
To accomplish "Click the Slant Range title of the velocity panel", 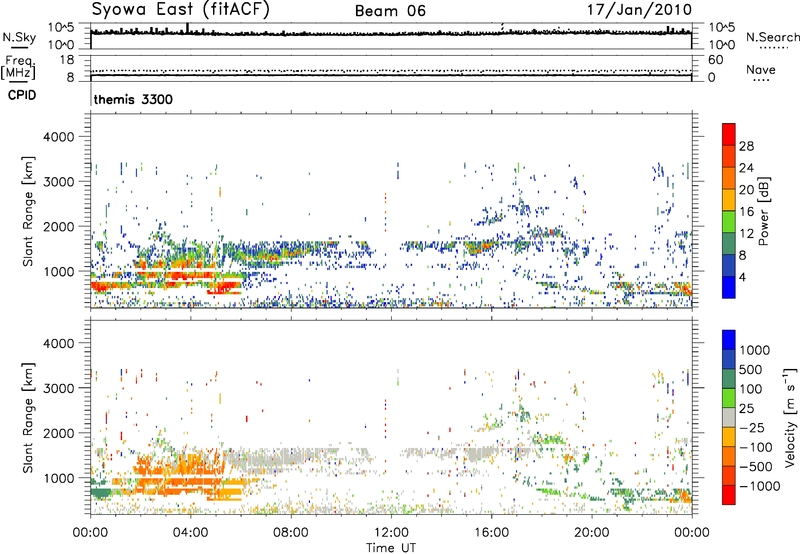I will coord(28,418).
